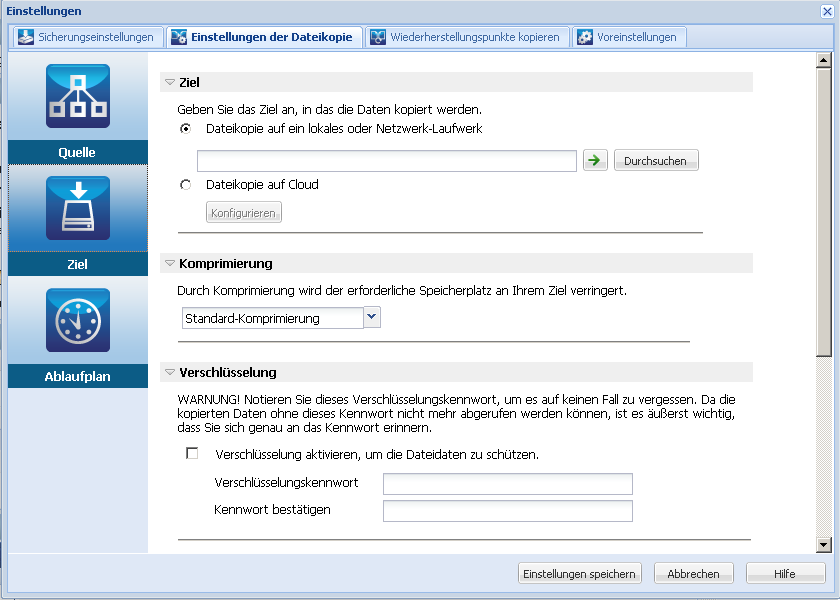840x600 pixels.
Task: Open the Wiederherstellungspunkte kopieren tab
Action: (x=467, y=37)
